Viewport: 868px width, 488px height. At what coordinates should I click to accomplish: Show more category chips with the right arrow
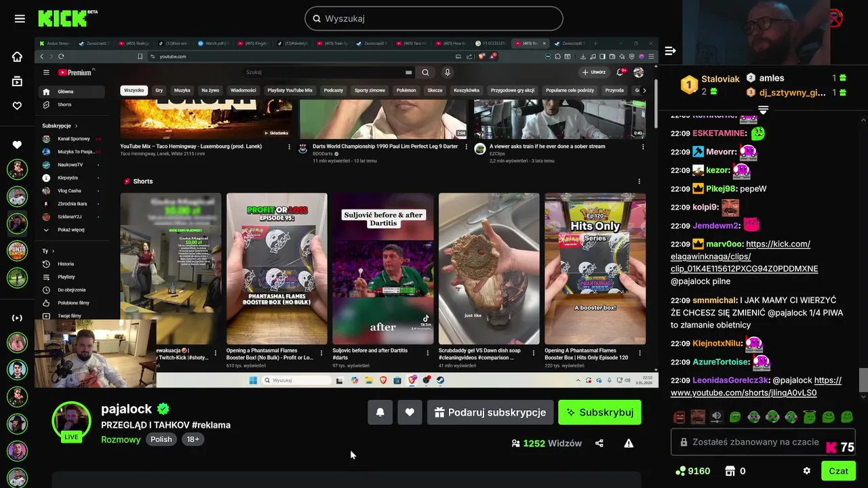pos(644,90)
